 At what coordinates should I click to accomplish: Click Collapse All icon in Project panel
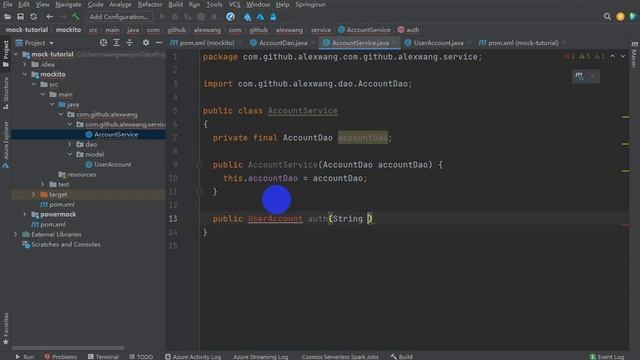[129, 43]
